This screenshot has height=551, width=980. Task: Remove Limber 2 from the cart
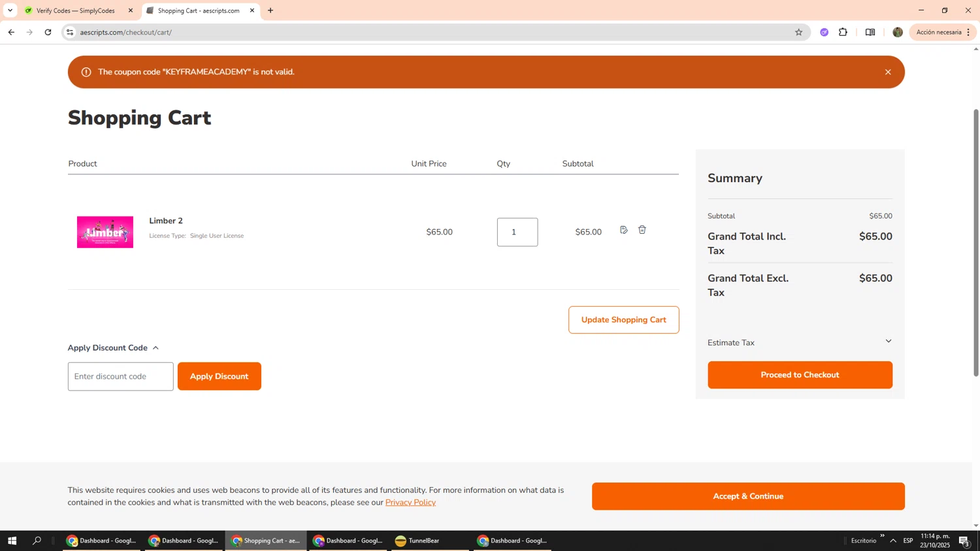point(642,230)
